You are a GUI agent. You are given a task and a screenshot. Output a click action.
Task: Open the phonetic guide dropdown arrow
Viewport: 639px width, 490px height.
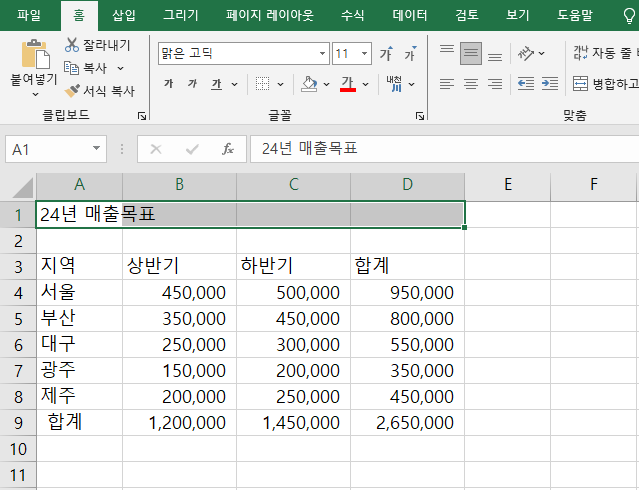pos(412,84)
